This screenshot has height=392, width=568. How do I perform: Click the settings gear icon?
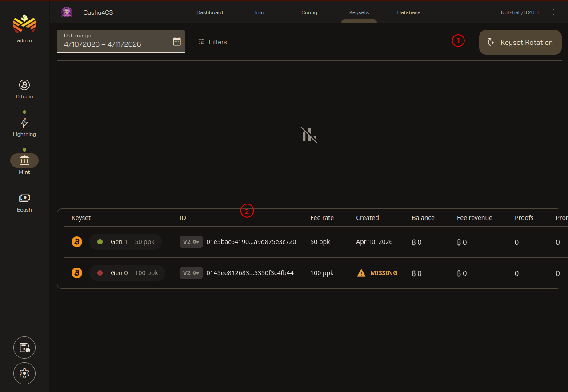tap(24, 373)
